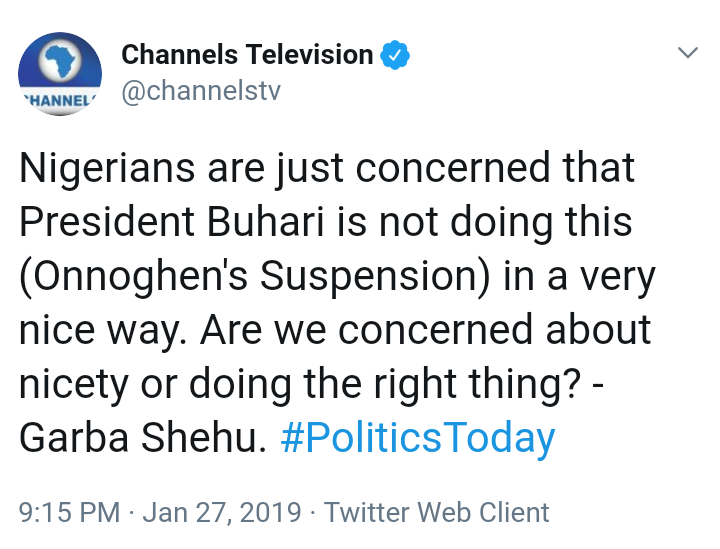720x549 pixels.
Task: Open the Channels Television profile avatar
Action: (60, 75)
